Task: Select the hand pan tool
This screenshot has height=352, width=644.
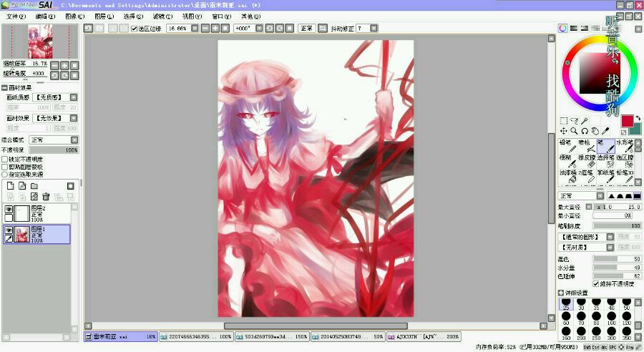Action: pos(595,131)
